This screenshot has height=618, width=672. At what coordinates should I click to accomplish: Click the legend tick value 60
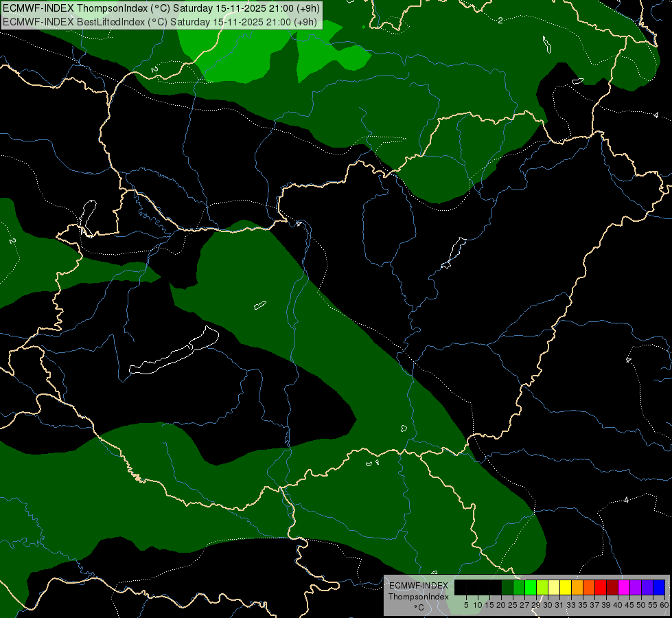tap(664, 605)
